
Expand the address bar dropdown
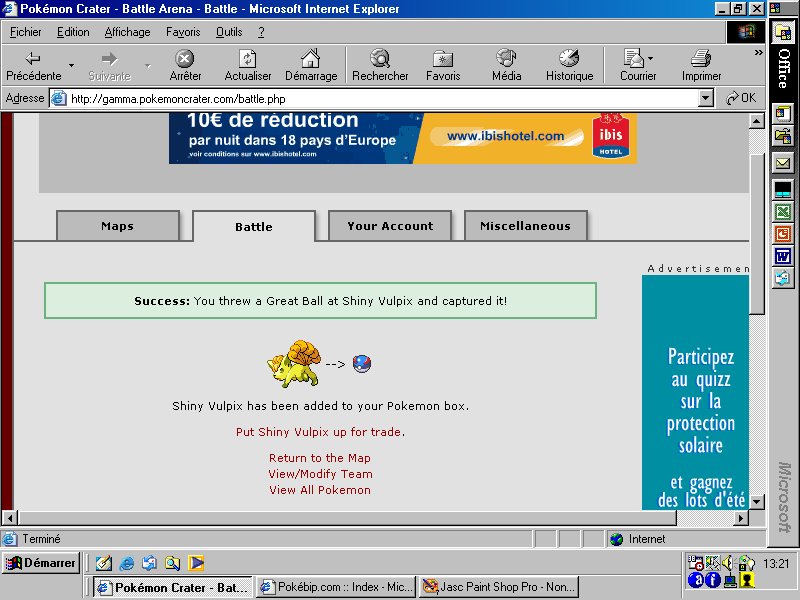pos(706,98)
